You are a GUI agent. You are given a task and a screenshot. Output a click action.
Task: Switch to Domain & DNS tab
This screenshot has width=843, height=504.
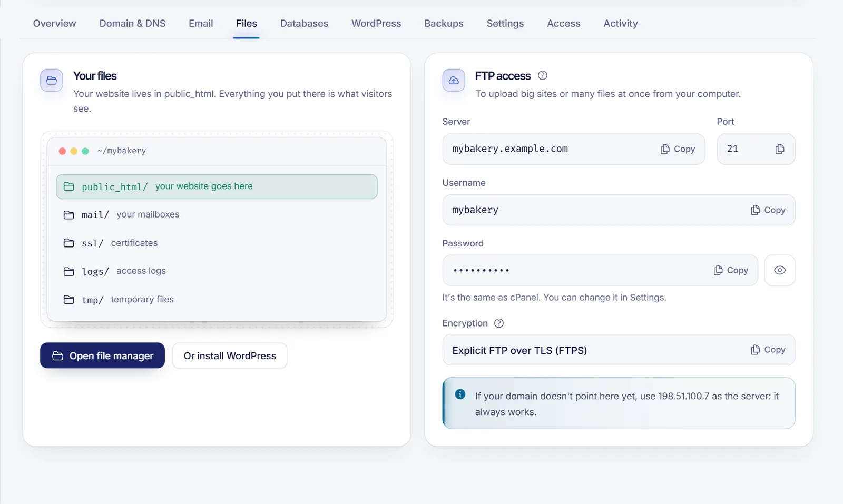[x=132, y=23]
